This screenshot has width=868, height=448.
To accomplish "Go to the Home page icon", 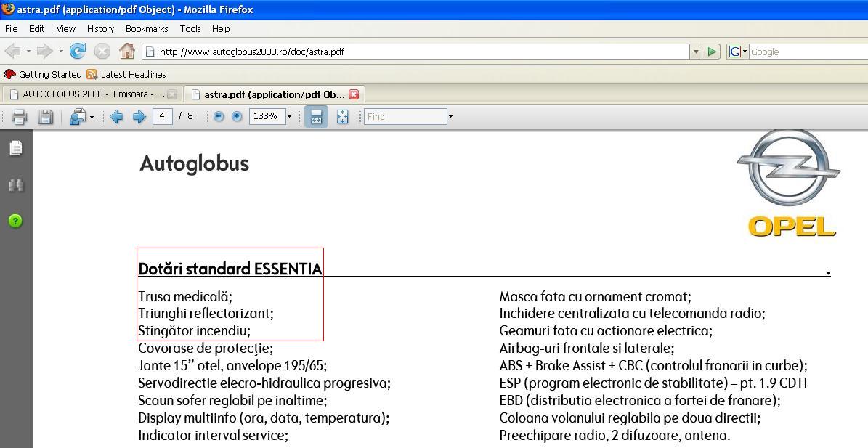I will pyautogui.click(x=127, y=52).
